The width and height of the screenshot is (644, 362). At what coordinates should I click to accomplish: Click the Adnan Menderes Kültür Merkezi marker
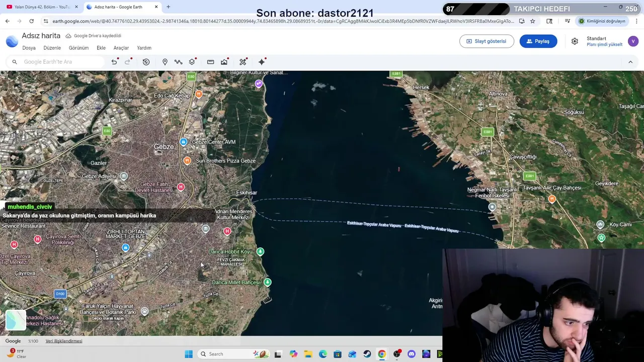205,229
